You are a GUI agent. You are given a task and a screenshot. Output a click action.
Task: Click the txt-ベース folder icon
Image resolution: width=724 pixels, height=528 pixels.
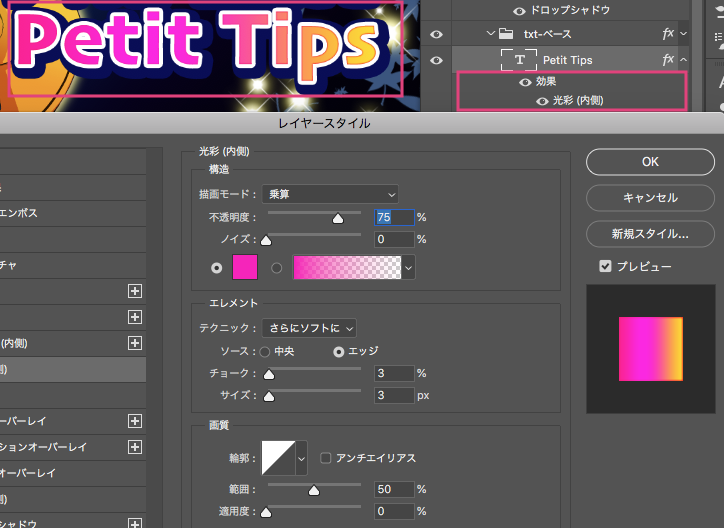[506, 34]
